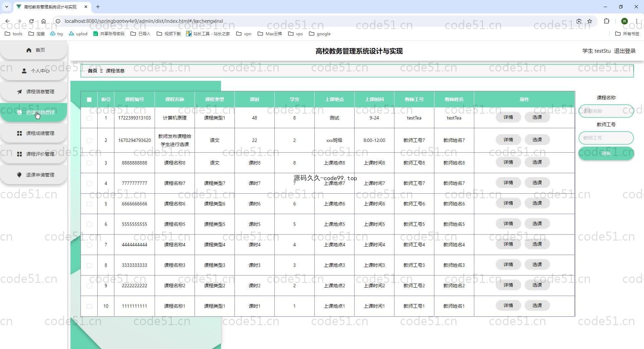Open 选课信息管理 in the sidebar
The height and width of the screenshot is (349, 644).
point(34,112)
